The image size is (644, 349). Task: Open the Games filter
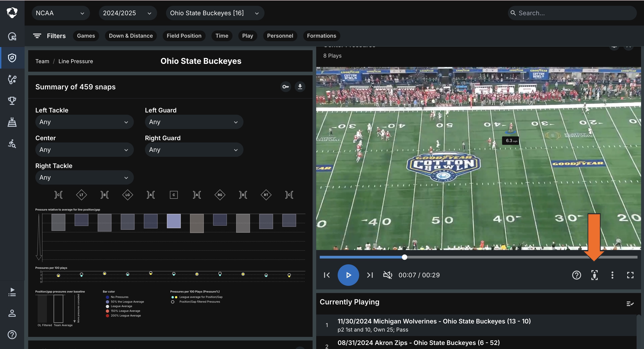86,36
